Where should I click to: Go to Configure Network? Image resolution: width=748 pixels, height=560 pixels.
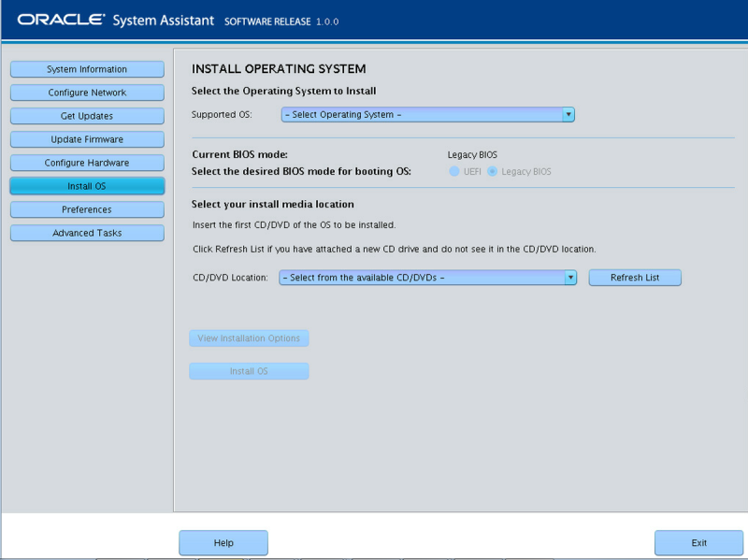point(87,93)
